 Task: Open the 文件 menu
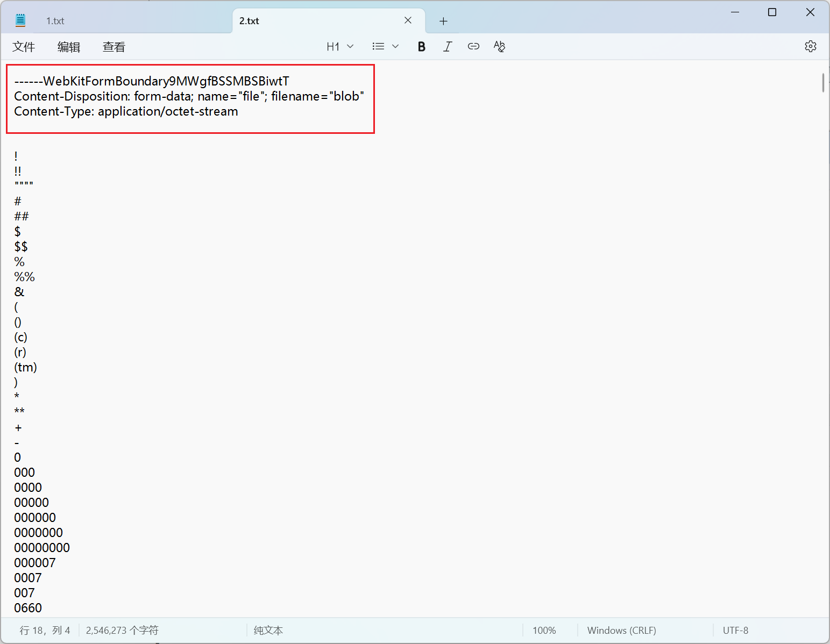[x=24, y=47]
